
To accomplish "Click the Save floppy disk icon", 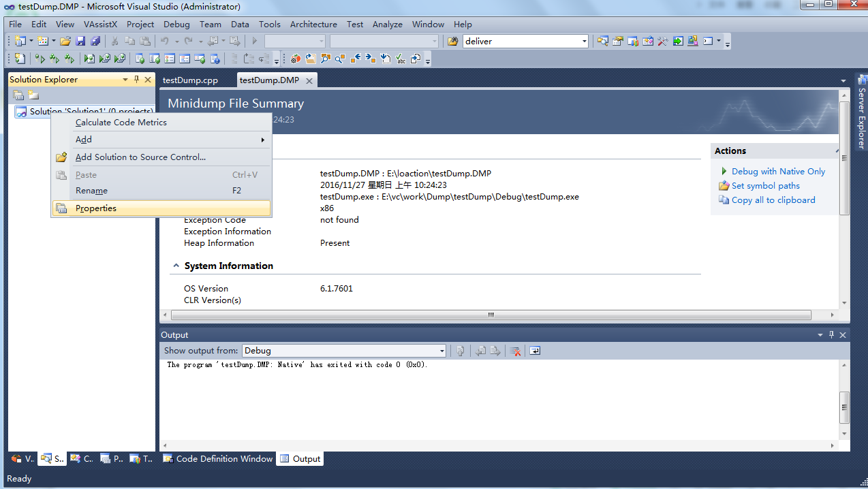I will pyautogui.click(x=80, y=42).
